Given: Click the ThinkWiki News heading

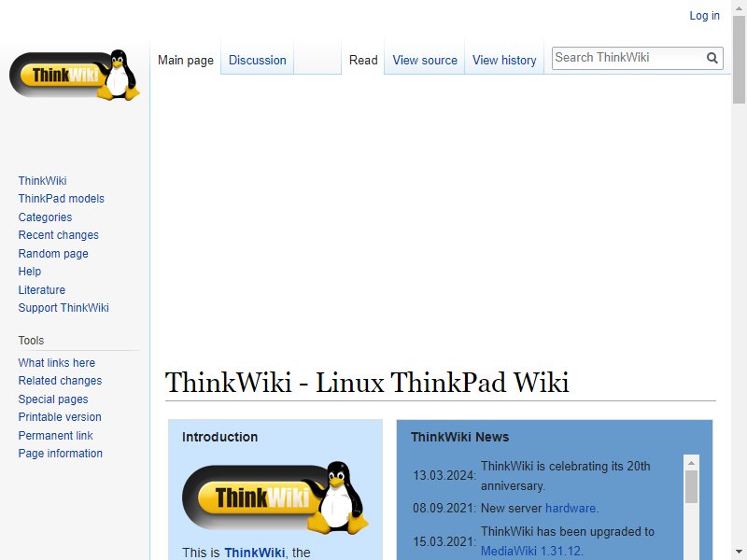Looking at the screenshot, I should [x=459, y=437].
